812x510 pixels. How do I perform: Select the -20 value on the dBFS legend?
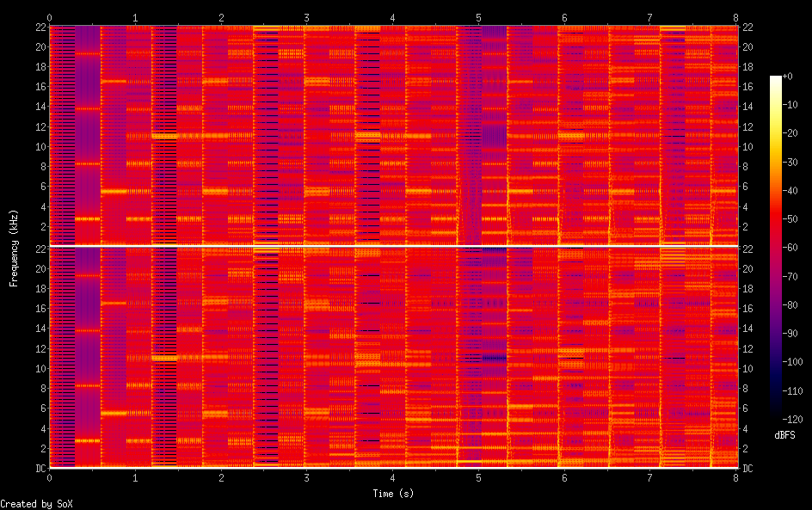[790, 133]
